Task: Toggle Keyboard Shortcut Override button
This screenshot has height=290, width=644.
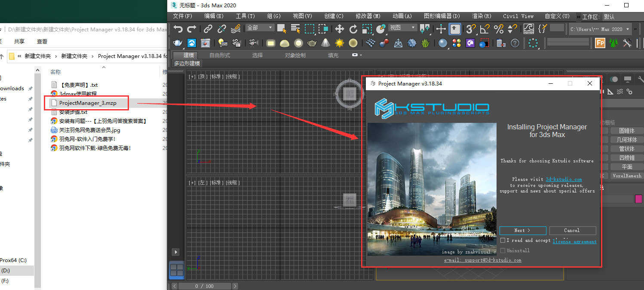Action: (x=455, y=29)
